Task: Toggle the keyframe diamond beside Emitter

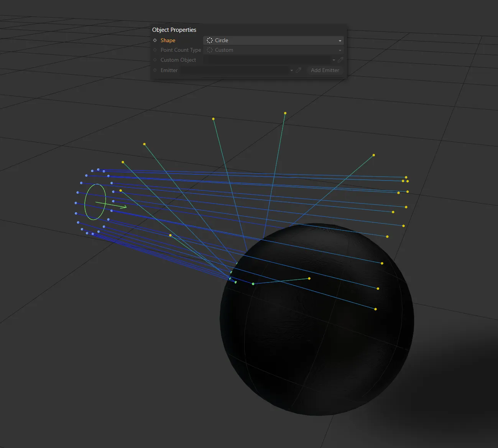Action: click(x=155, y=70)
